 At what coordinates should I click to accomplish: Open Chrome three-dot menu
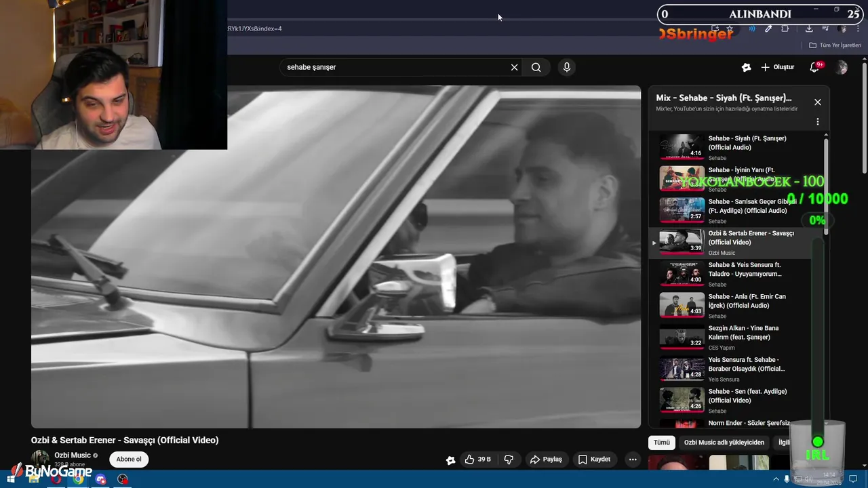click(857, 29)
